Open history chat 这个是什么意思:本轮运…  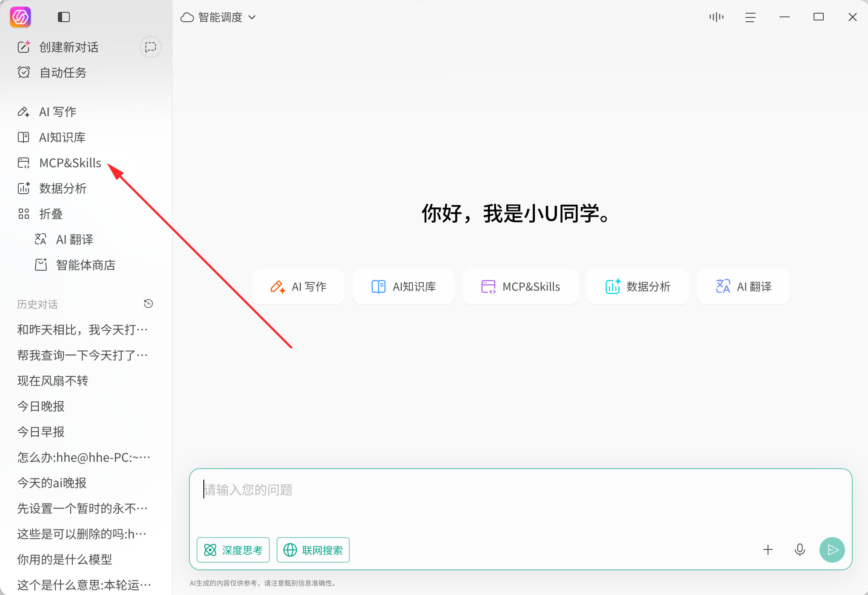84,585
